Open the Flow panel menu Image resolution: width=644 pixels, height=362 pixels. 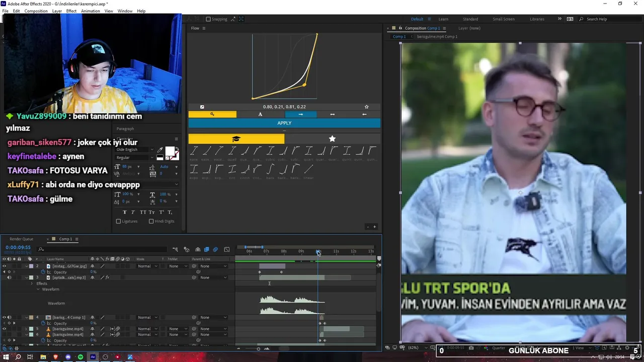(x=204, y=28)
